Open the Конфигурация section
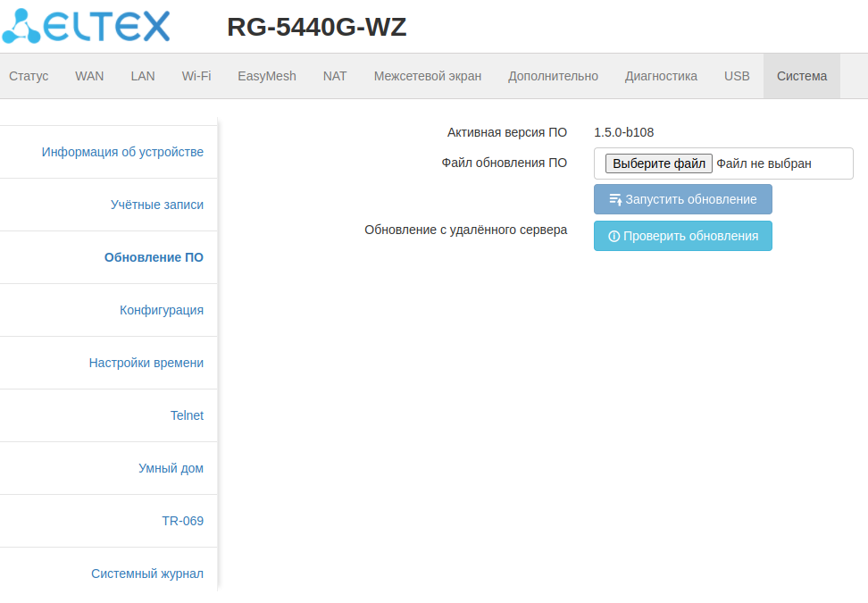This screenshot has height=603, width=868. [162, 310]
